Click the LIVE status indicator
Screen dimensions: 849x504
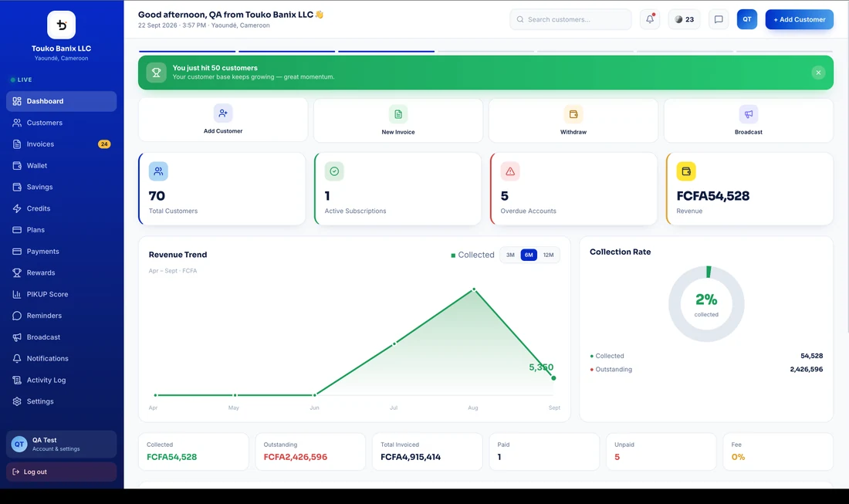(x=21, y=79)
